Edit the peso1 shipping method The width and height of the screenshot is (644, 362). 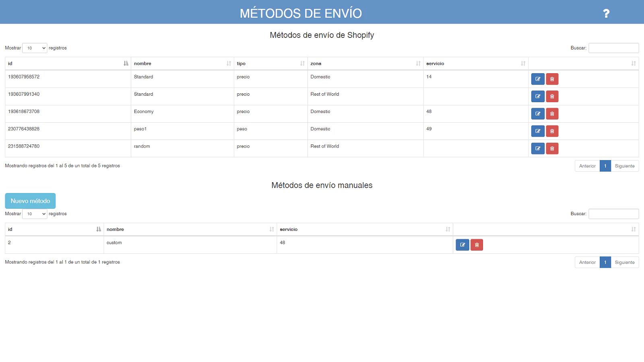538,131
